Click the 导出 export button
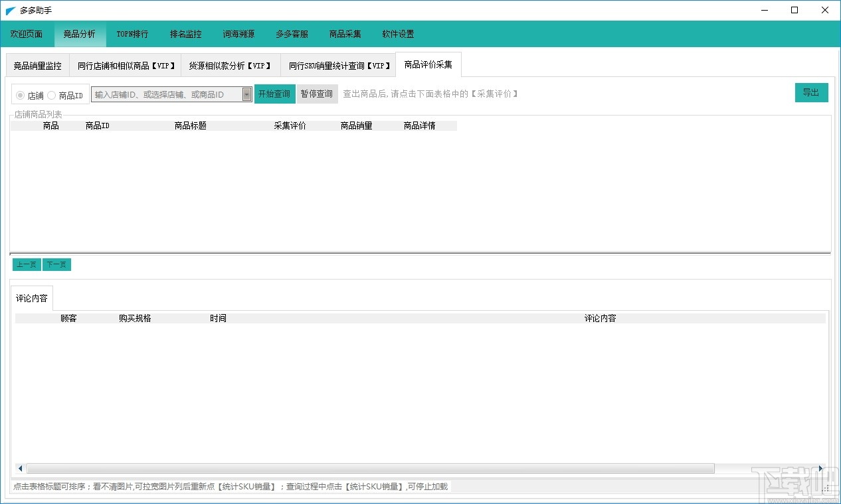This screenshot has height=504, width=841. tap(811, 92)
